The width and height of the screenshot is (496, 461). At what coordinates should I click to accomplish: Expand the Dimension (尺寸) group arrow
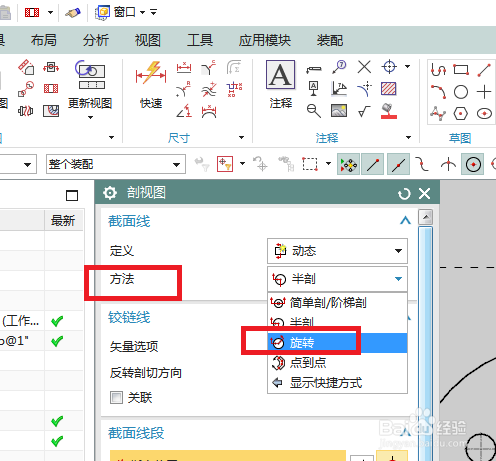click(x=242, y=137)
